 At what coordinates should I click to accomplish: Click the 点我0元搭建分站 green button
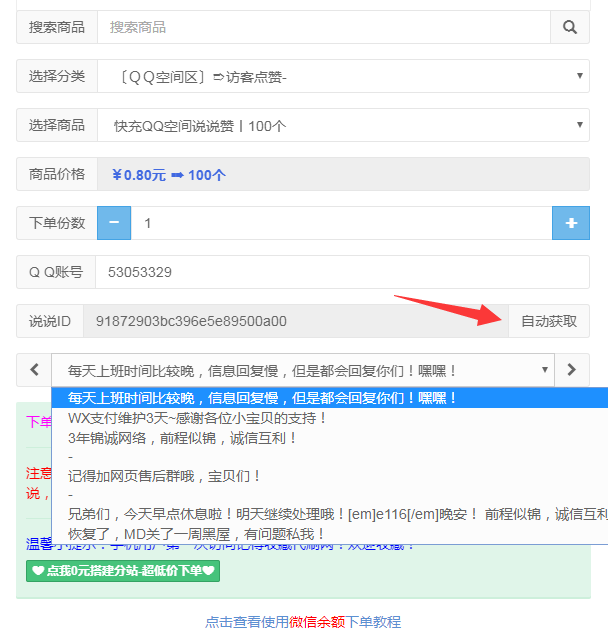[123, 571]
